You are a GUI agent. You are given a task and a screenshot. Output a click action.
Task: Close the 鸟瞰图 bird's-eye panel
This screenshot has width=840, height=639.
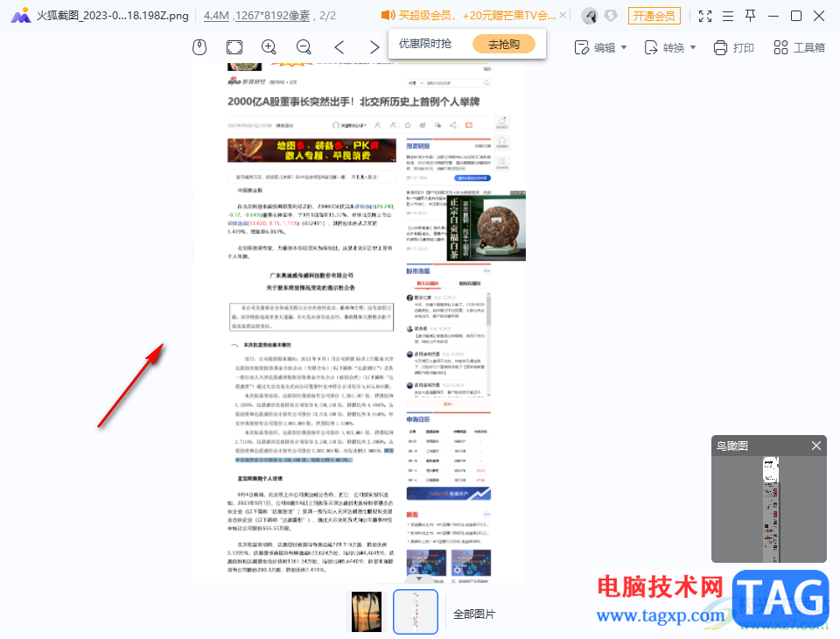815,446
